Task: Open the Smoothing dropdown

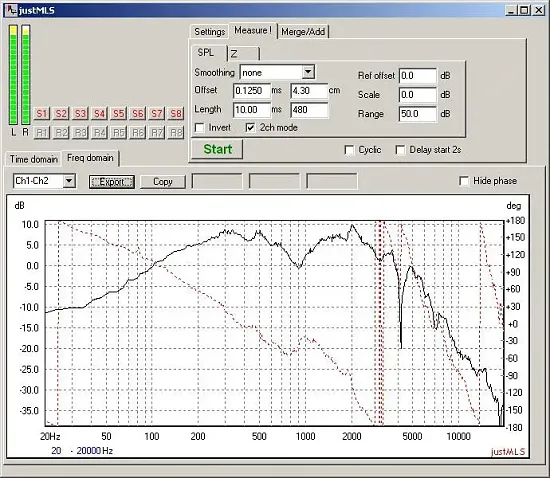Action: (308, 72)
